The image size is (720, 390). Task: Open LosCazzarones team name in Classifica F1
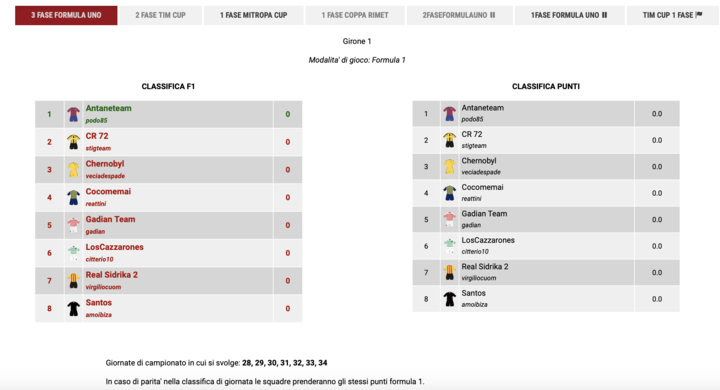114,247
